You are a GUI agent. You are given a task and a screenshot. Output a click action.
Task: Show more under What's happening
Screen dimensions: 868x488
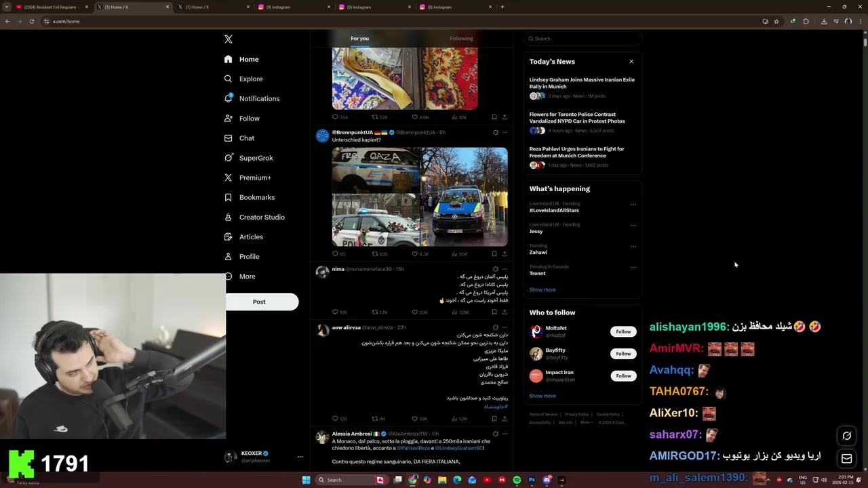pyautogui.click(x=542, y=289)
